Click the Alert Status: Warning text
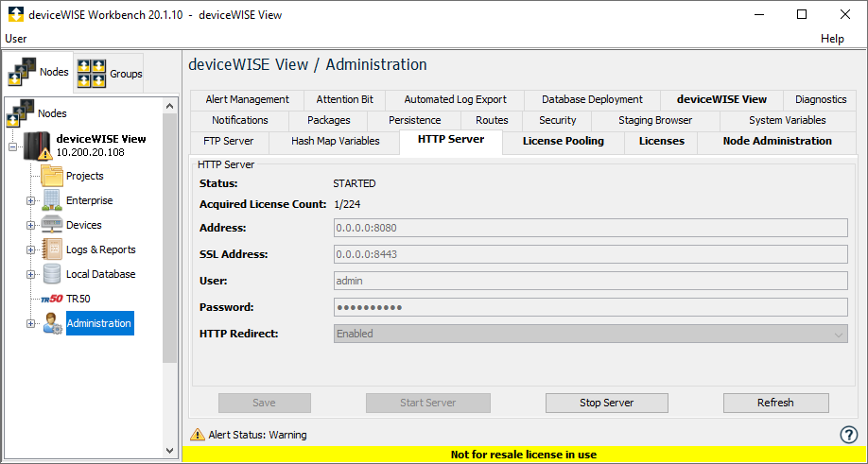 [257, 435]
